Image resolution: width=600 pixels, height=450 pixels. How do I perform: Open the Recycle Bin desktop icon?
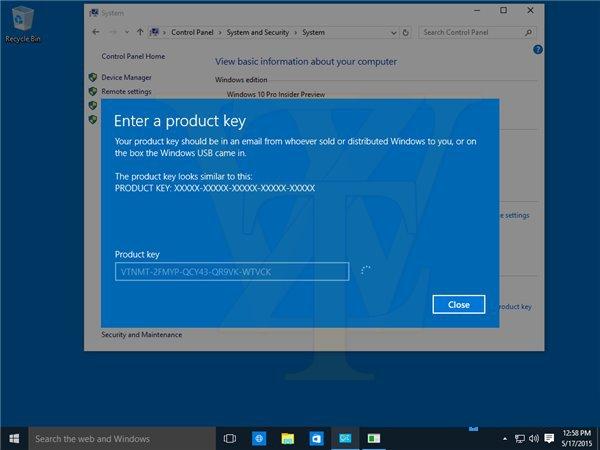tap(21, 22)
